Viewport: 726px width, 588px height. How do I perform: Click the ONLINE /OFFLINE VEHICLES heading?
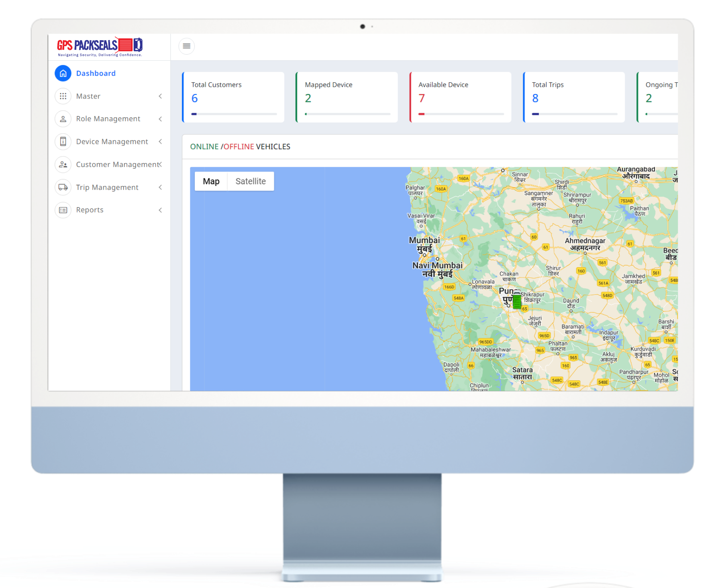[240, 147]
